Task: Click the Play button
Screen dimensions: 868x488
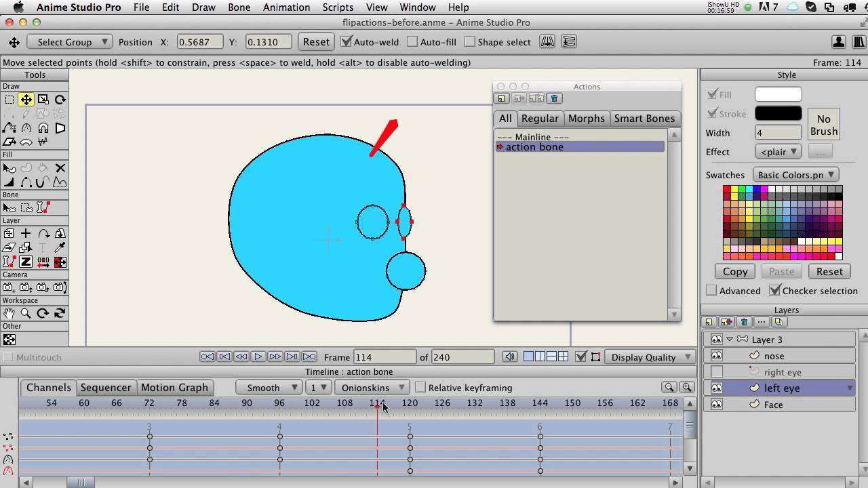Action: tap(258, 357)
